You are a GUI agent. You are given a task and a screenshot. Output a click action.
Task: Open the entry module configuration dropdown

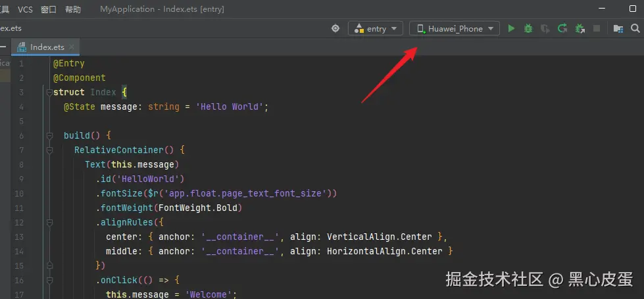(x=375, y=29)
